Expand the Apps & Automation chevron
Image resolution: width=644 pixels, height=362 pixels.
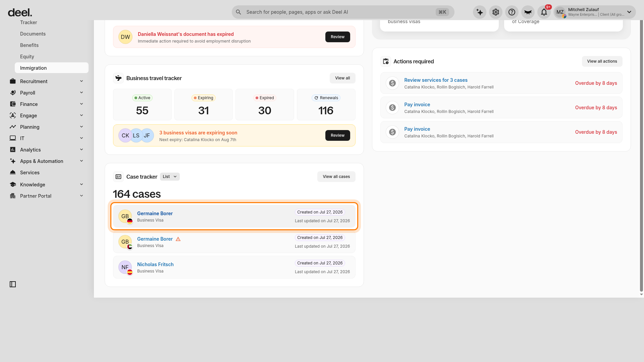coord(82,161)
